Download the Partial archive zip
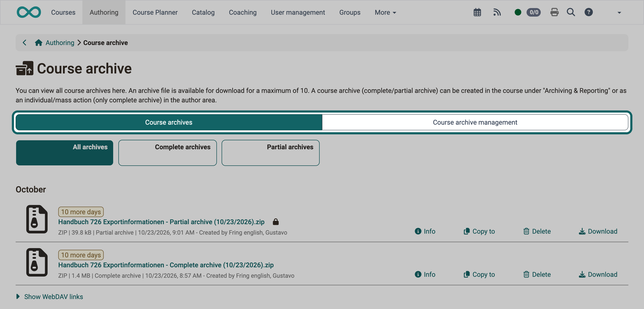Screen dimensions: 644x309 (598, 231)
